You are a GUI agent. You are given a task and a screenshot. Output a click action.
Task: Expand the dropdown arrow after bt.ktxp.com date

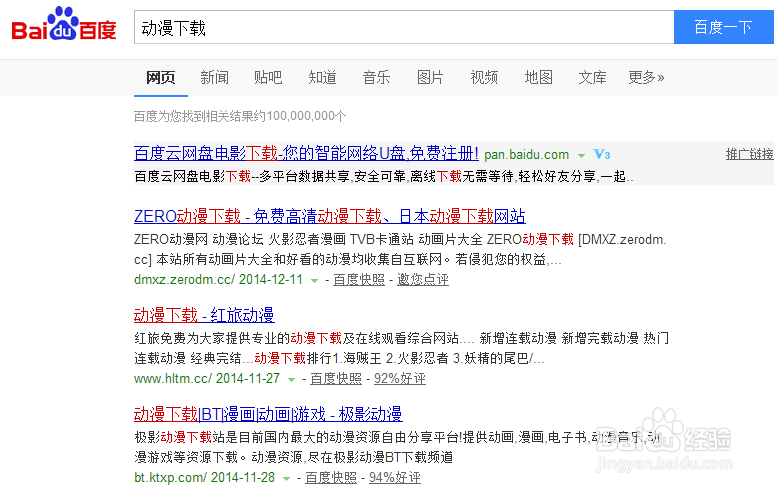286,479
